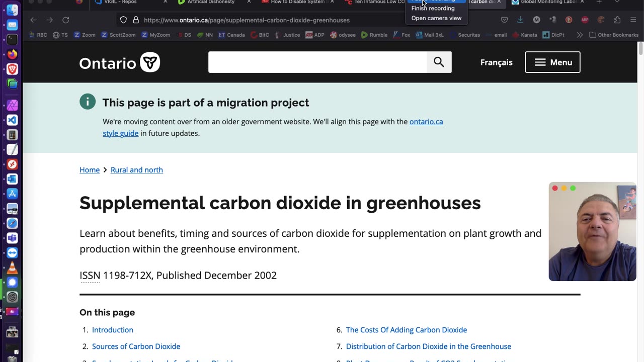Screen dimensions: 644x362
Task: Open the Firefox hamburger application menu
Action: 632,20
